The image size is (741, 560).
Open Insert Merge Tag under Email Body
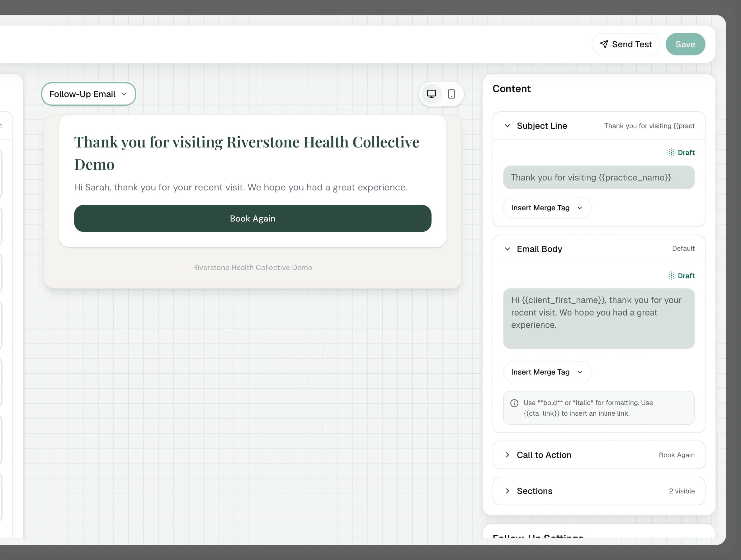[547, 372]
